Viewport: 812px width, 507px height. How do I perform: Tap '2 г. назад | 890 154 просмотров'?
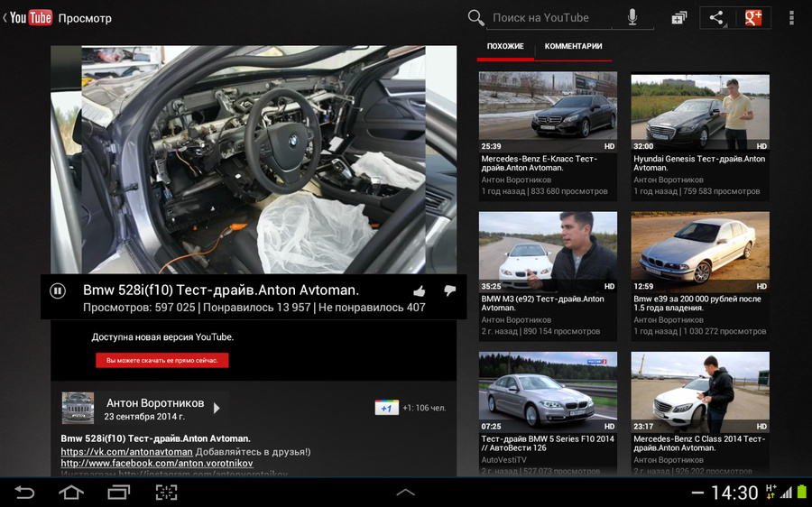pyautogui.click(x=540, y=331)
